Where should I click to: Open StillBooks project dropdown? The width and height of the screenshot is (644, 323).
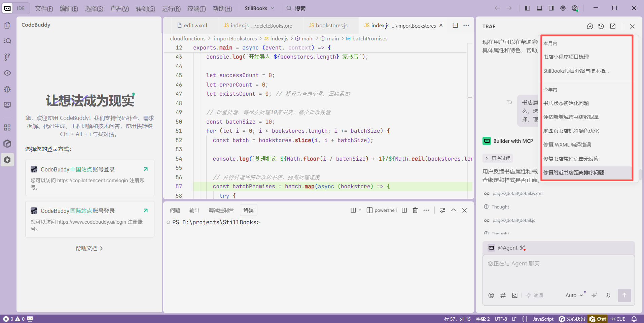259,8
